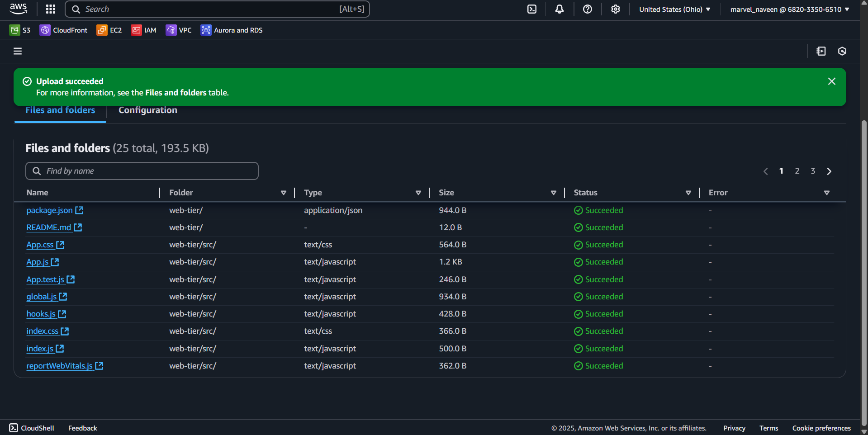Screen dimensions: 868x435
Task: Open App.css external link icon
Action: 60,245
